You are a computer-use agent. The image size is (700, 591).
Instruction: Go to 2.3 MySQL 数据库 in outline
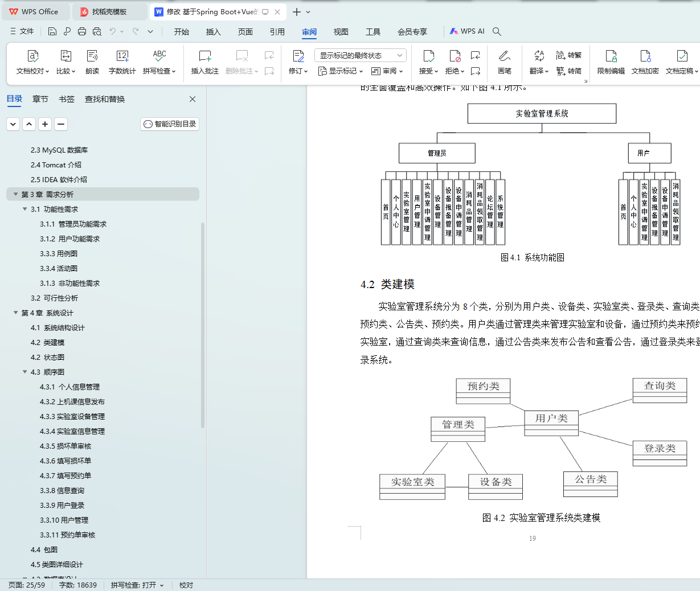(59, 150)
